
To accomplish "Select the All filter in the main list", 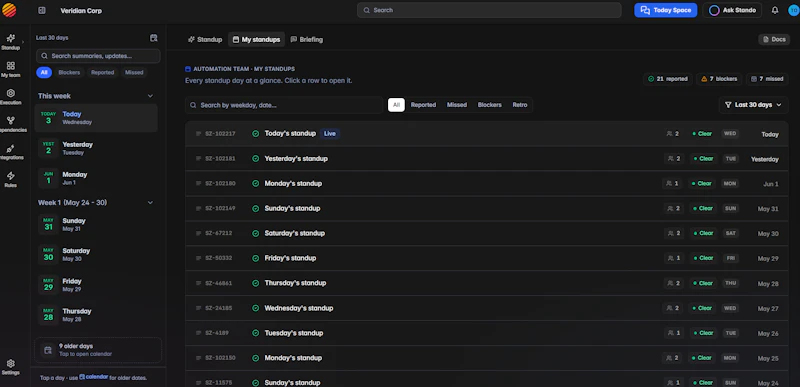I will pyautogui.click(x=396, y=105).
